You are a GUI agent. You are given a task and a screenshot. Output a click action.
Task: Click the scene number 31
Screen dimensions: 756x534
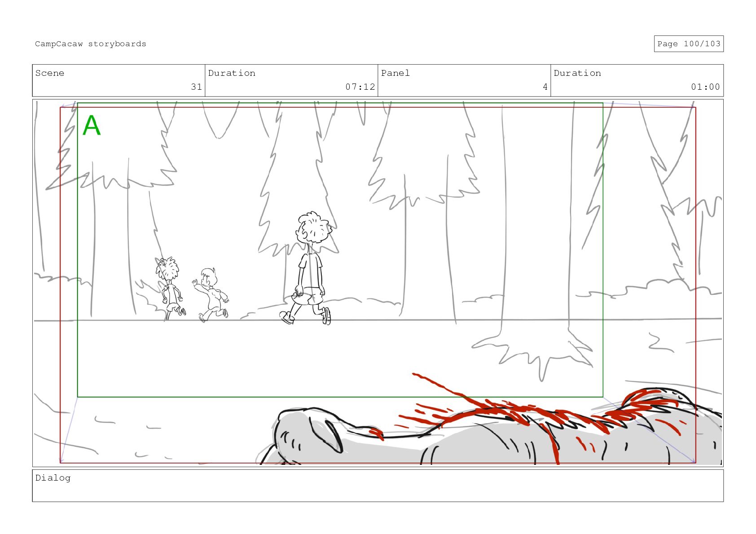(x=197, y=87)
